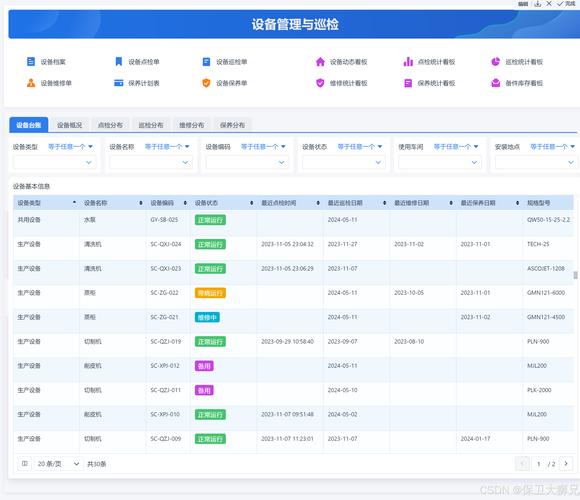The width and height of the screenshot is (580, 500).
Task: Open the 设备点检单 bookmark icon
Action: [x=119, y=61]
